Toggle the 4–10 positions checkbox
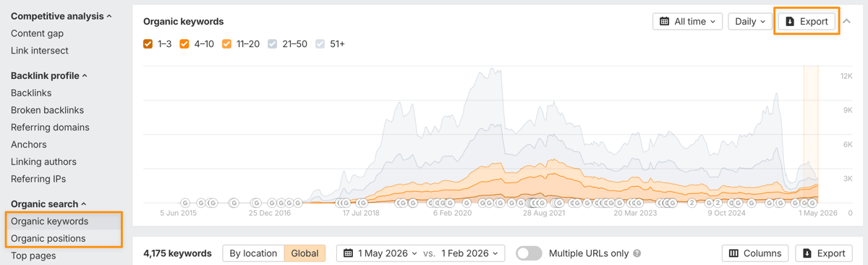This screenshot has height=265, width=868. coord(184,44)
